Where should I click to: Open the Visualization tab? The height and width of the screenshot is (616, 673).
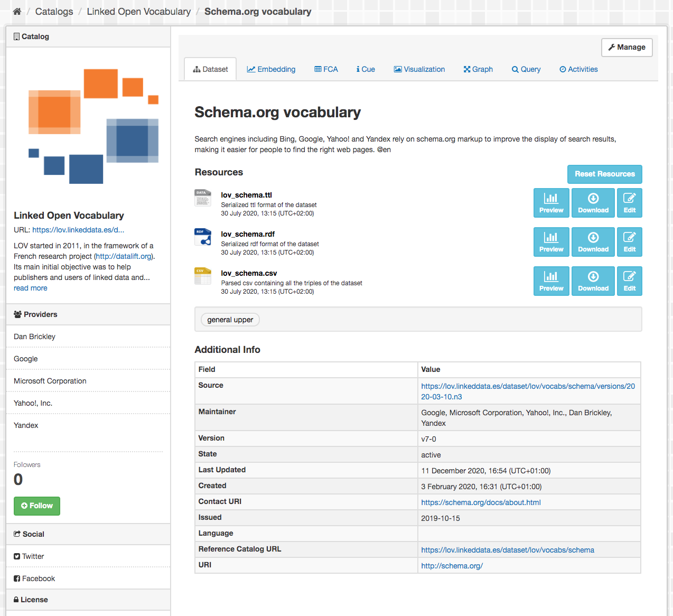point(419,69)
